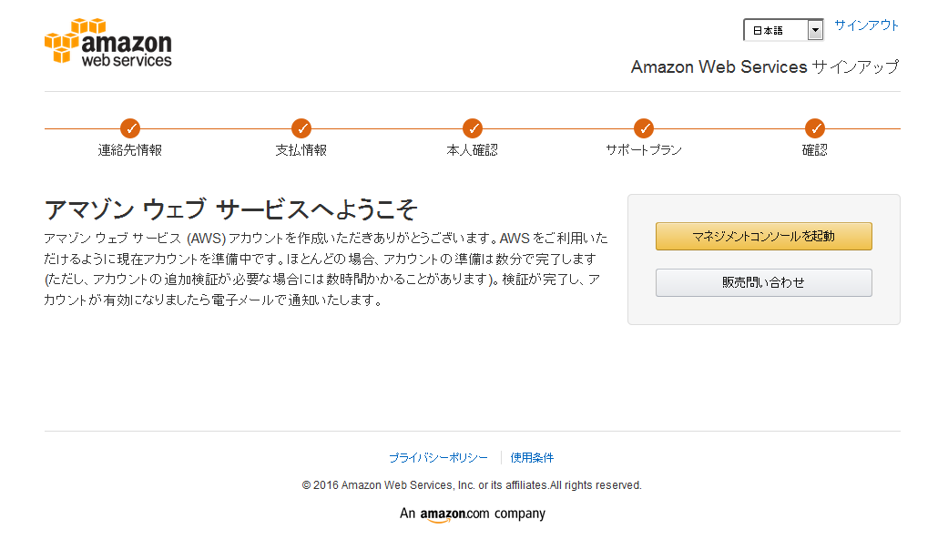Image resolution: width=948 pixels, height=560 pixels.
Task: Click the サポートプラン step checkmark icon
Action: coord(644,128)
